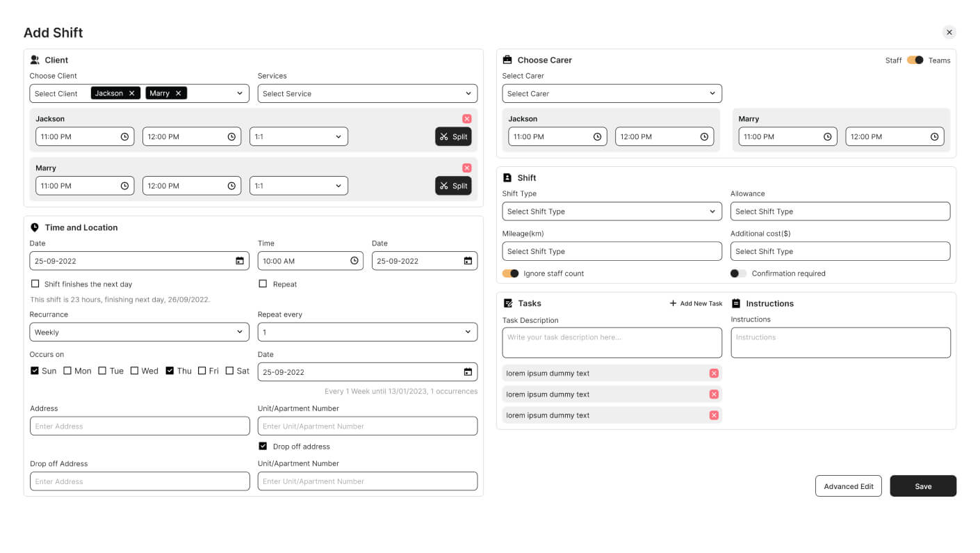The height and width of the screenshot is (553, 980).
Task: Click the Mileage(km) input field
Action: 612,251
